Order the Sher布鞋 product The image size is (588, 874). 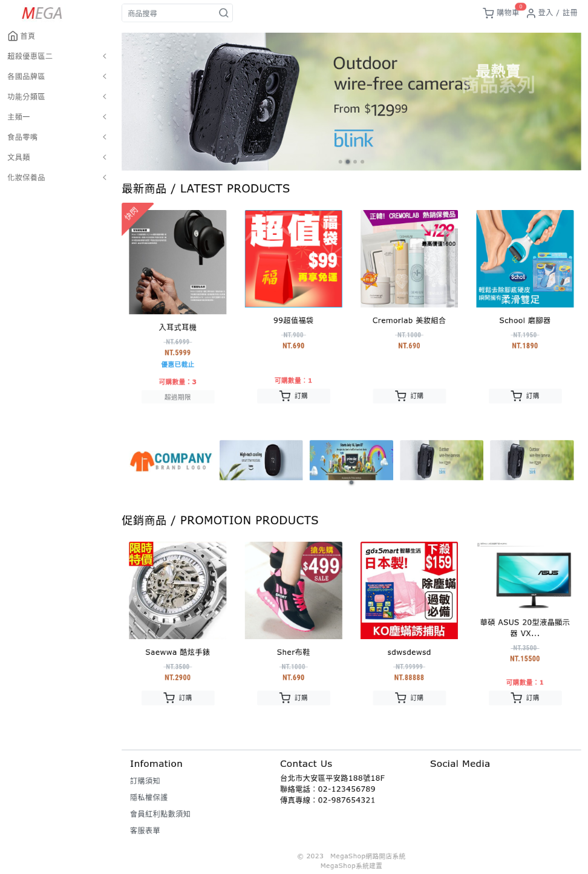tap(293, 698)
